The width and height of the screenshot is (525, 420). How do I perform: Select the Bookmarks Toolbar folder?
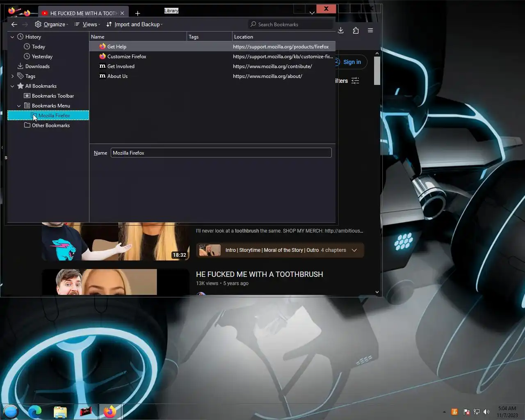coord(53,96)
